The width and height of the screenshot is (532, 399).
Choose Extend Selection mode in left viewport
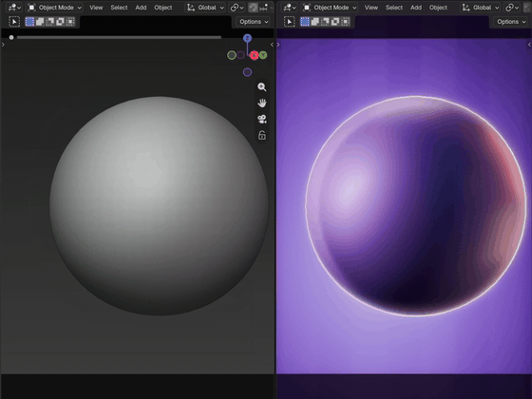[40, 22]
